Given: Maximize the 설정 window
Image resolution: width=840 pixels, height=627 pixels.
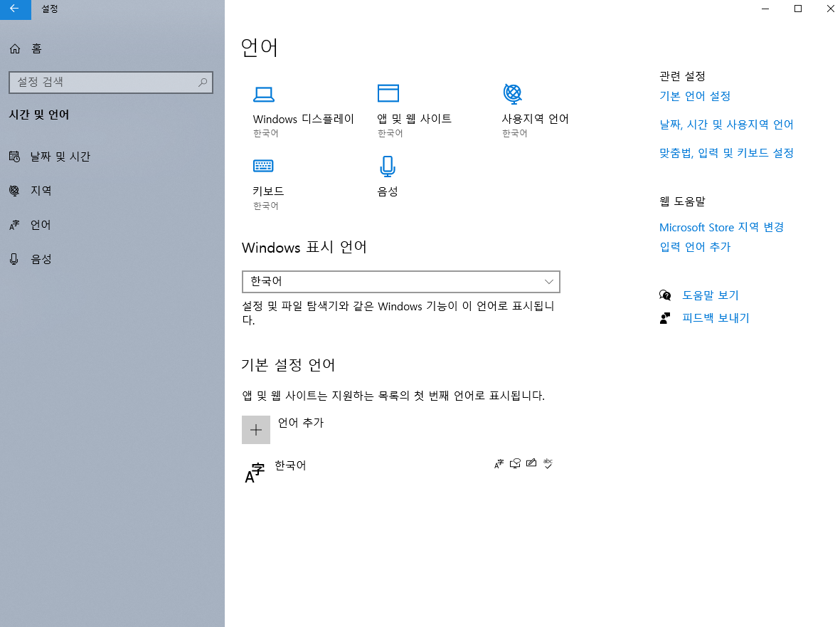Looking at the screenshot, I should [x=797, y=9].
